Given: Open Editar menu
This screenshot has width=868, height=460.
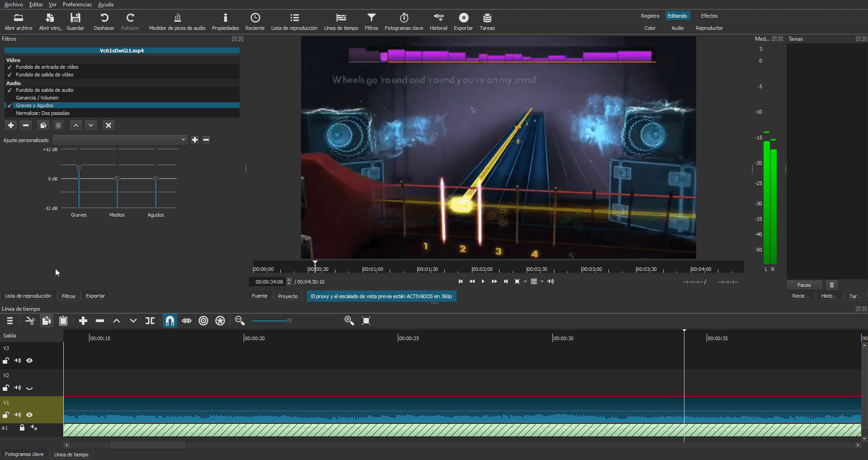Looking at the screenshot, I should coord(36,5).
